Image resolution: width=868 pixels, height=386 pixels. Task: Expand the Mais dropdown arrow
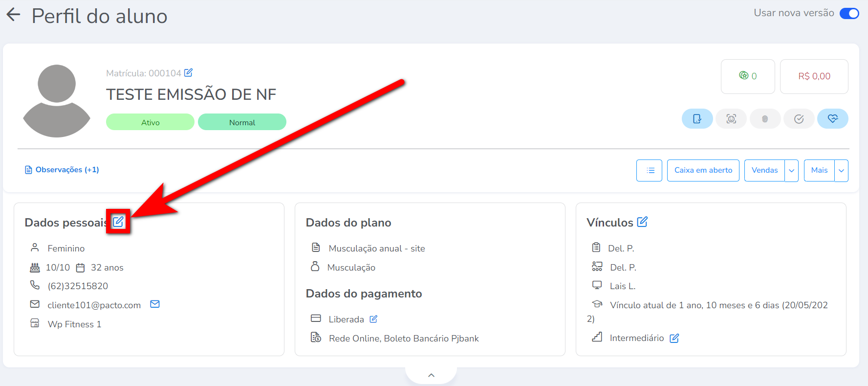pyautogui.click(x=841, y=171)
